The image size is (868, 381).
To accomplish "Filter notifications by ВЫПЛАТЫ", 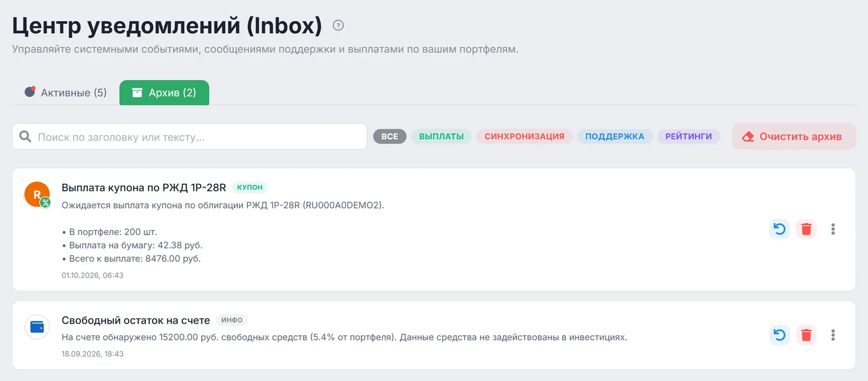I will point(441,137).
